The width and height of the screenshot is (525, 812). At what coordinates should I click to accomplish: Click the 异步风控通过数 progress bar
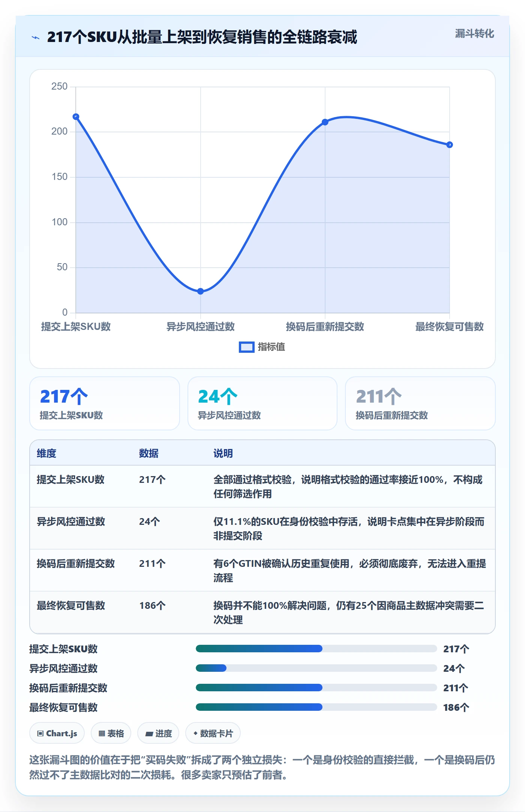(x=316, y=668)
